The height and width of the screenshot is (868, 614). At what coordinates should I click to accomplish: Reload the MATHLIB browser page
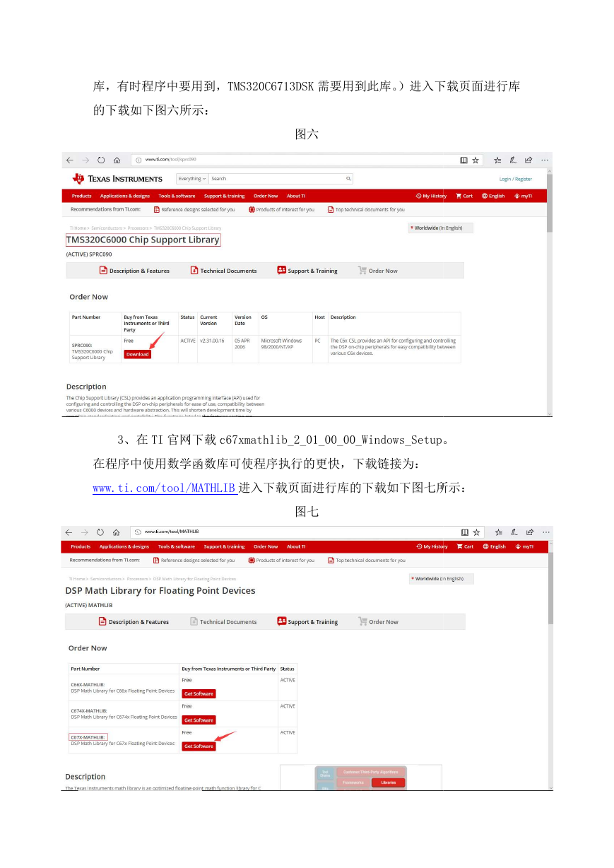pos(100,532)
